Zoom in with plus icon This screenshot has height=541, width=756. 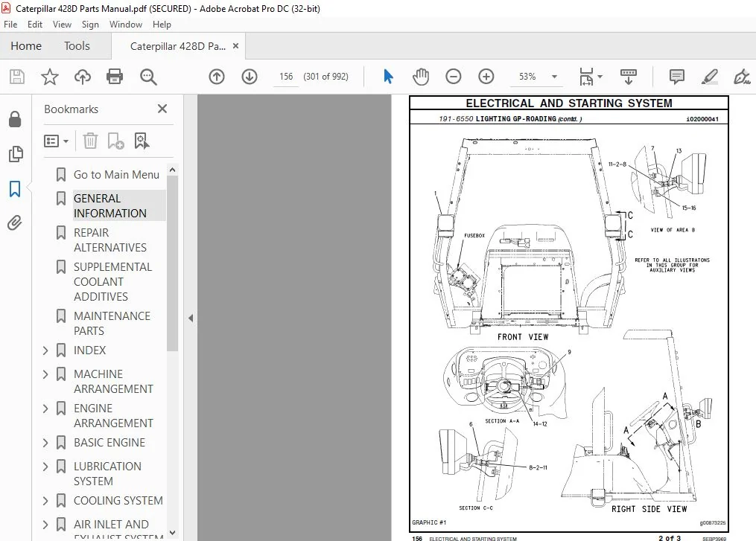click(x=486, y=77)
